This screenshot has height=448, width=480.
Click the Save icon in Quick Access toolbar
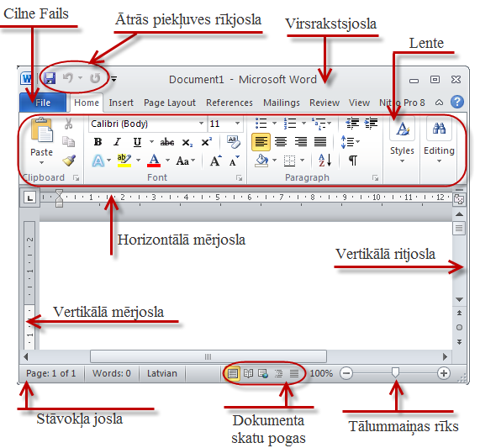50,78
